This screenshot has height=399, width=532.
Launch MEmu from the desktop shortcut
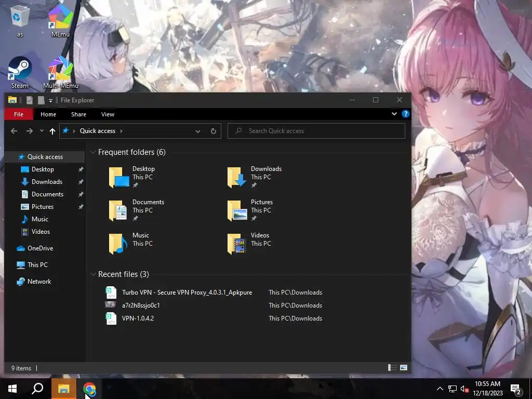(60, 20)
